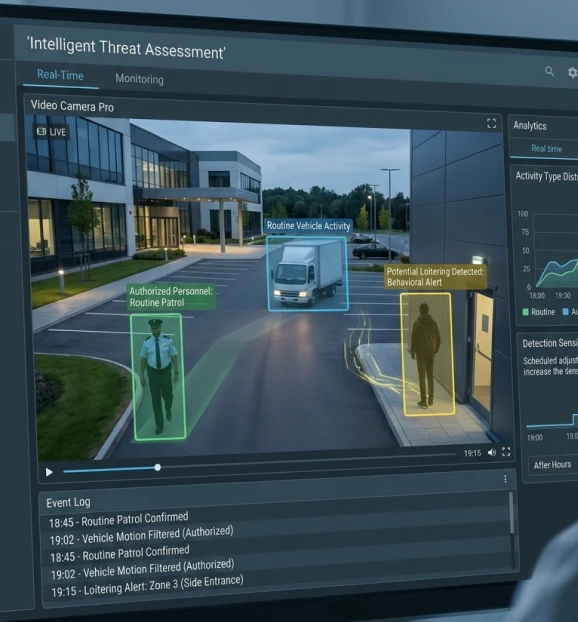Click the 'Intelligent Threat Assessment' title
Image resolution: width=578 pixels, height=622 pixels.
point(126,48)
